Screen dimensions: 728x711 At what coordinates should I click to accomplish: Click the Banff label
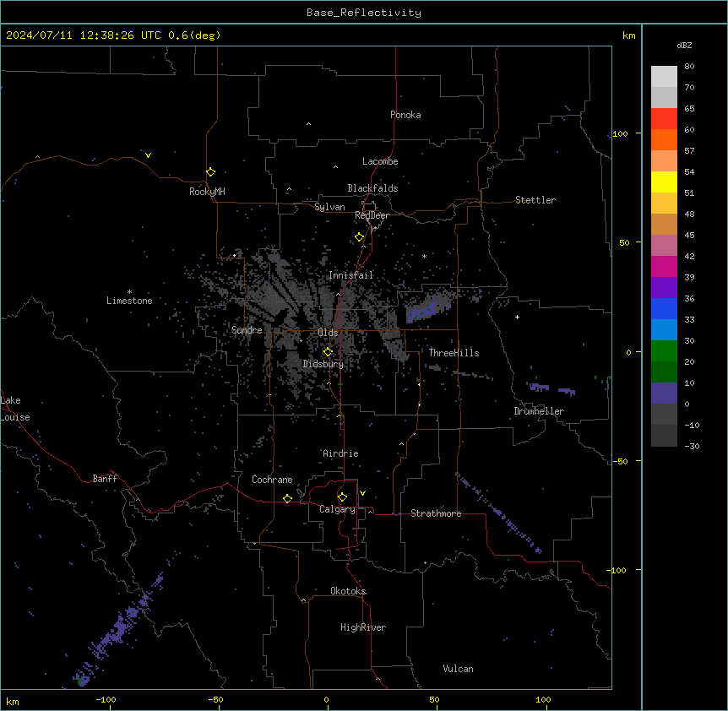coord(105,479)
